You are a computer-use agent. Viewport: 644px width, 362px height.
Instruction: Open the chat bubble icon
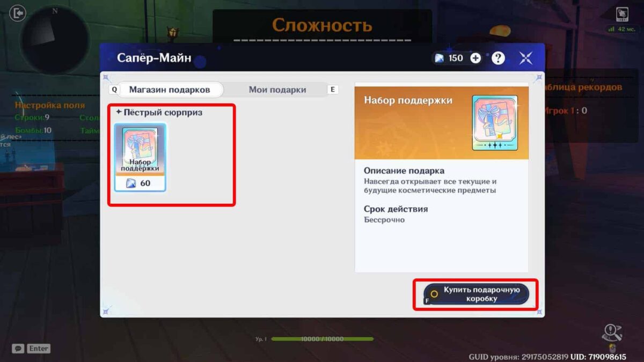(x=18, y=348)
